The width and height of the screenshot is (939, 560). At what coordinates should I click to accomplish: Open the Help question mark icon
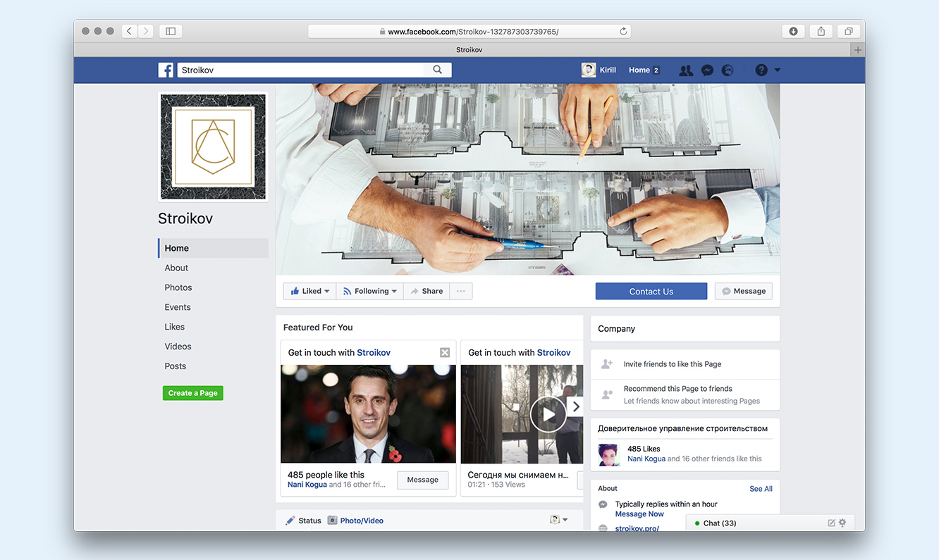click(761, 70)
